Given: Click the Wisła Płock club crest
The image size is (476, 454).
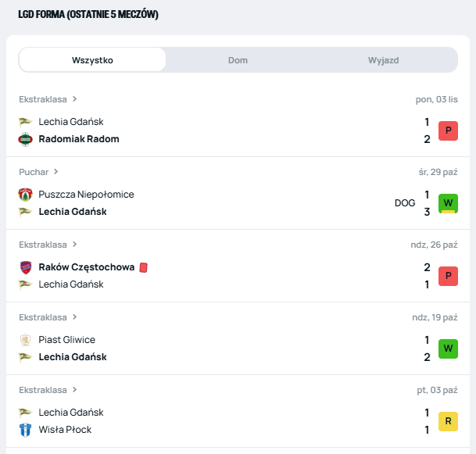Looking at the screenshot, I should coord(25,430).
